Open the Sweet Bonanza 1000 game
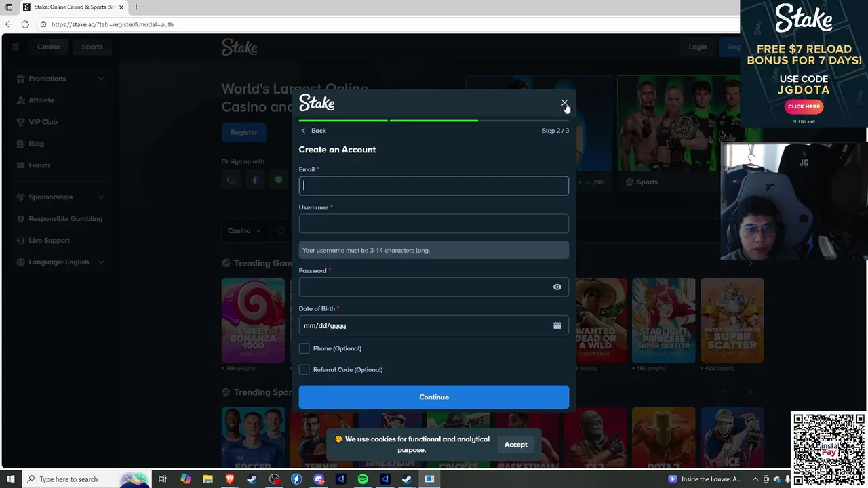The width and height of the screenshot is (868, 488). [x=253, y=320]
